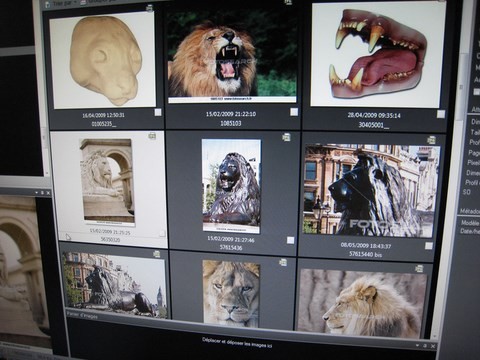This screenshot has height=360, width=480.
Task: Open the Panier d'images panel menu arrow
Action: tap(418, 346)
